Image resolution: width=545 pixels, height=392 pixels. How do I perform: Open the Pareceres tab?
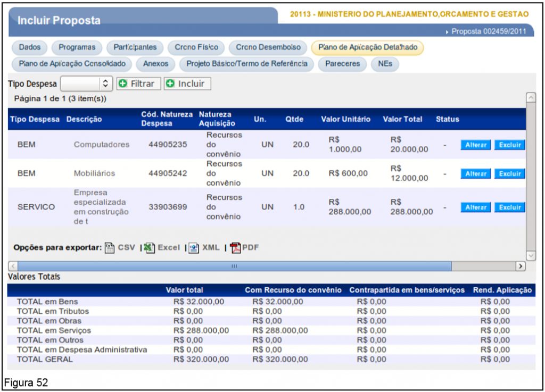(x=343, y=64)
